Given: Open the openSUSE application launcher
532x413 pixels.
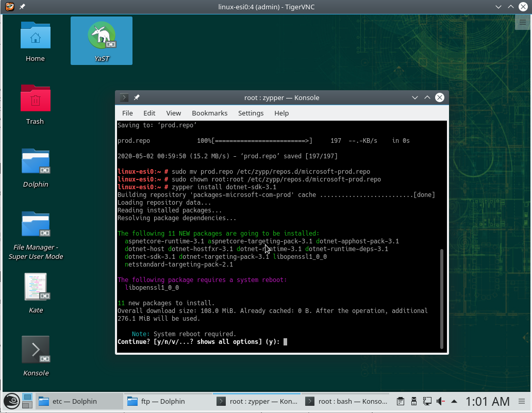Looking at the screenshot, I should click(11, 402).
